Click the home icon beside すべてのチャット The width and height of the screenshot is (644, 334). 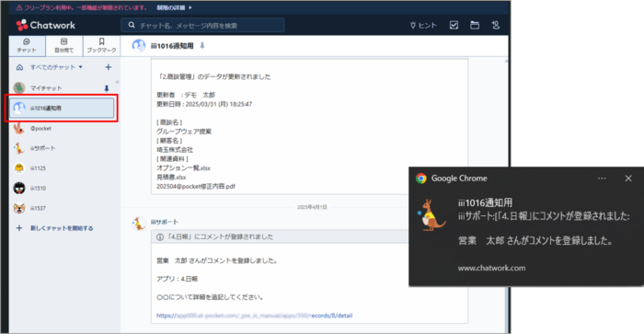click(x=19, y=67)
